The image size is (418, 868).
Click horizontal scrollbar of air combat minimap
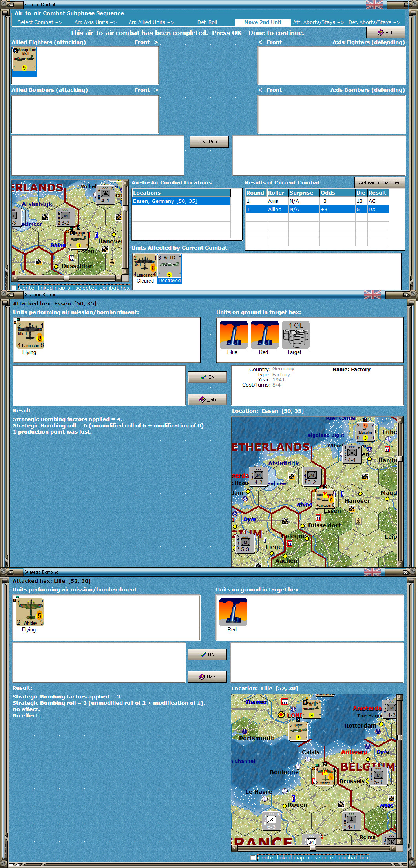67,278
